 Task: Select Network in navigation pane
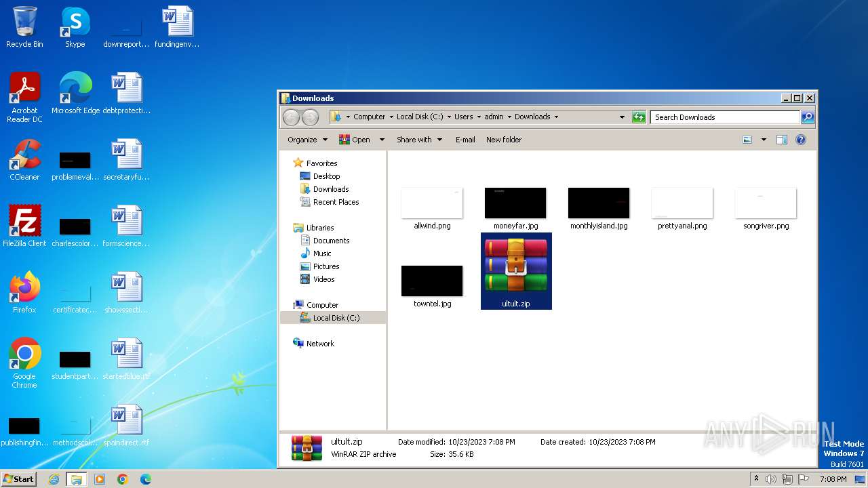tap(314, 344)
